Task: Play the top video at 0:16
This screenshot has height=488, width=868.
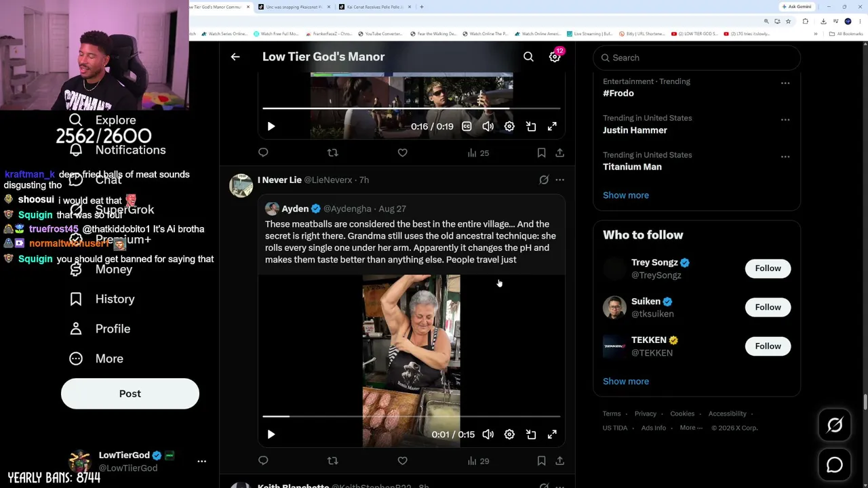Action: coord(271,126)
